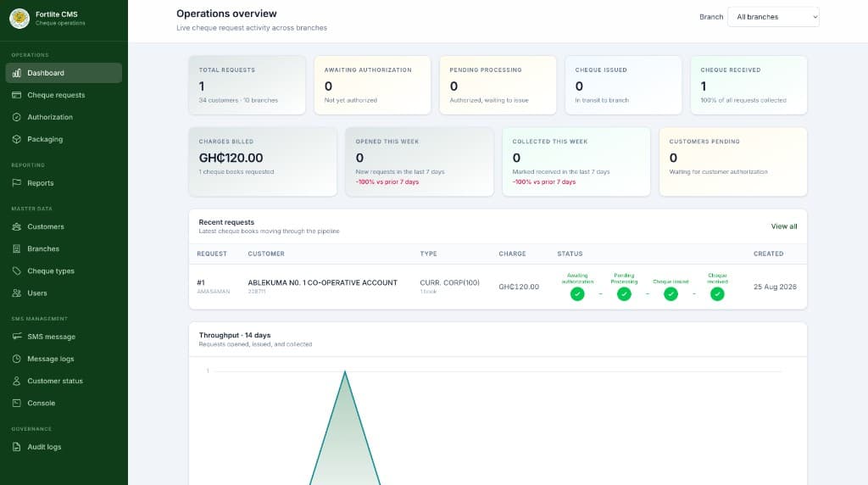Click the Total Requests card
Screen dimensions: 868x485
tap(247, 86)
